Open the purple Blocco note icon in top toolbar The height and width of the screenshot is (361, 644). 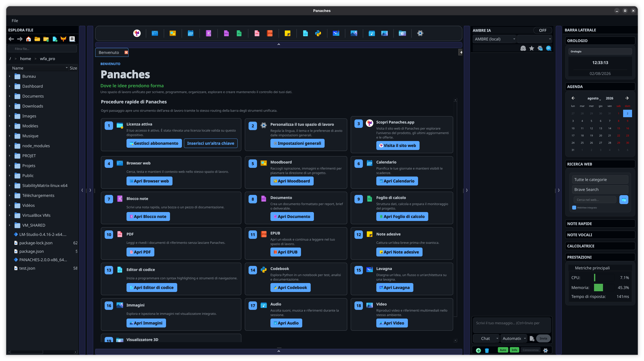tap(209, 33)
